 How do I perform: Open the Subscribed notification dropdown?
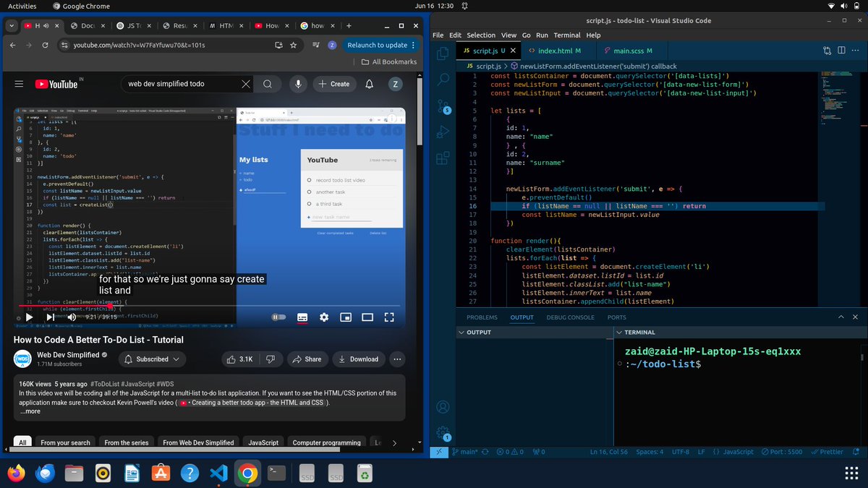pos(151,359)
